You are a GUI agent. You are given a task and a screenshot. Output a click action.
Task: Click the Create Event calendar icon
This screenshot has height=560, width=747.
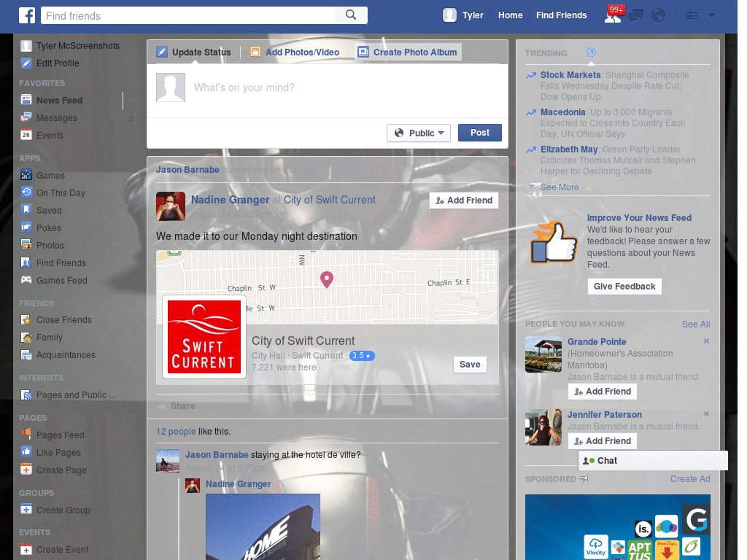(26, 549)
